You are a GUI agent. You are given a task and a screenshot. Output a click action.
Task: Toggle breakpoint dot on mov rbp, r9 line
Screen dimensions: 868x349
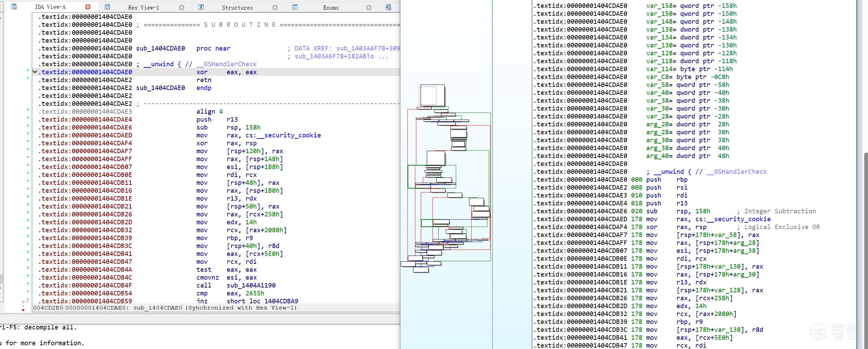[28, 236]
